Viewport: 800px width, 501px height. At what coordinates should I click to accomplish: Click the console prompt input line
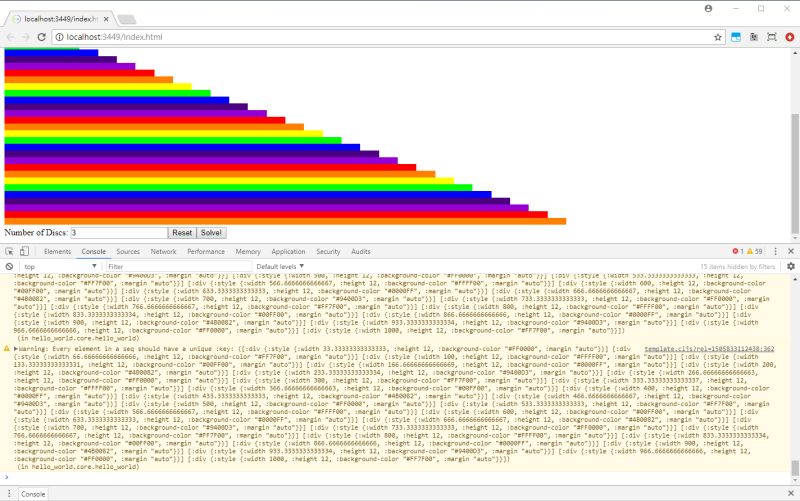[398, 478]
